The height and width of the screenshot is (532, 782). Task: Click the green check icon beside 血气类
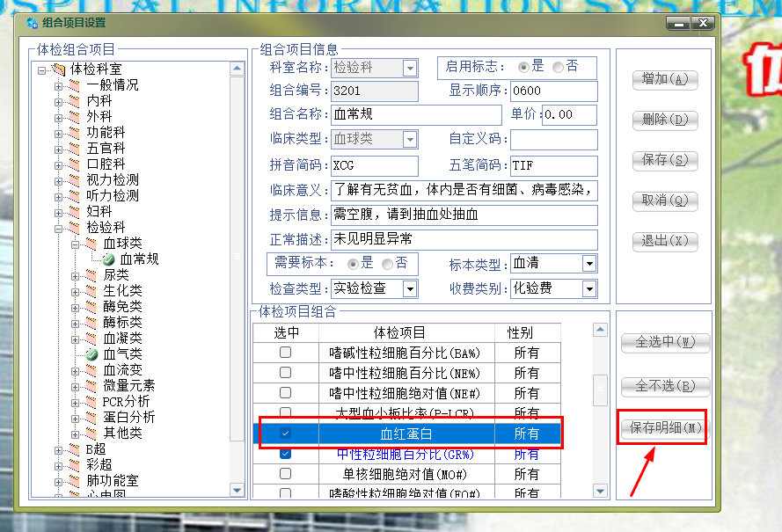pos(91,354)
